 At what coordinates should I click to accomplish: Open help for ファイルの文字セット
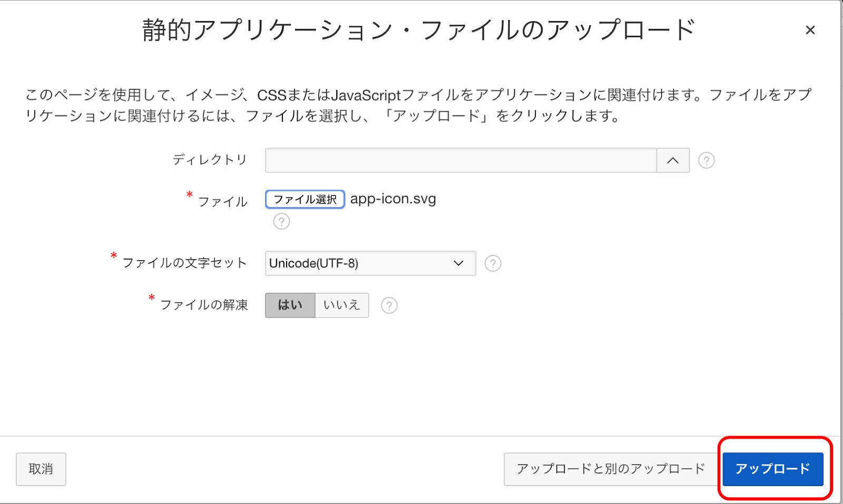(x=493, y=263)
